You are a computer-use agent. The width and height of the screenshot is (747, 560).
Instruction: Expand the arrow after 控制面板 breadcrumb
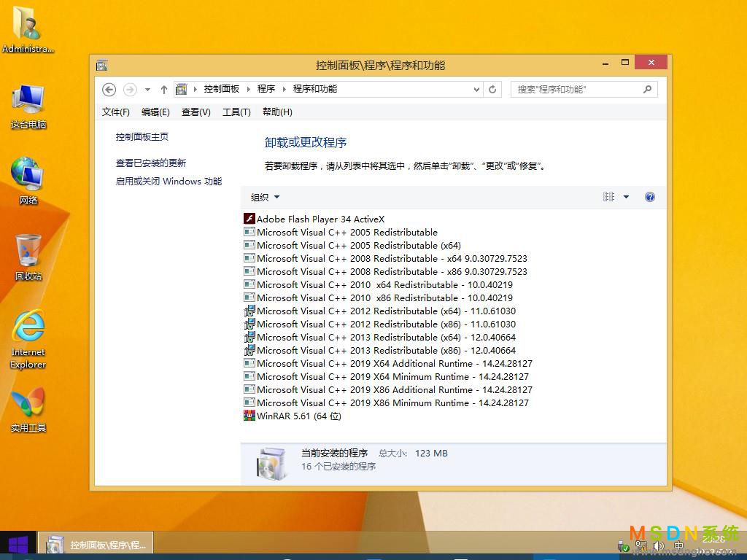point(248,89)
